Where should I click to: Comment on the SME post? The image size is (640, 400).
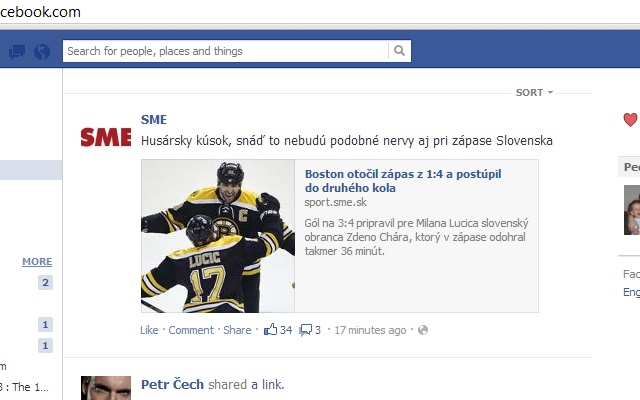191,330
